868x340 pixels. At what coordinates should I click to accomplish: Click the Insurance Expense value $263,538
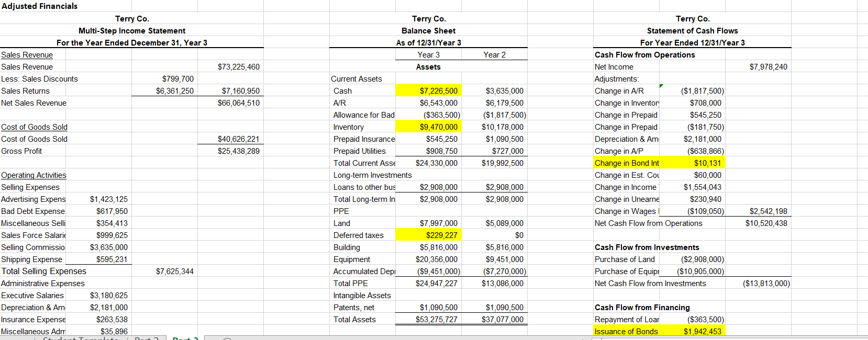112,320
